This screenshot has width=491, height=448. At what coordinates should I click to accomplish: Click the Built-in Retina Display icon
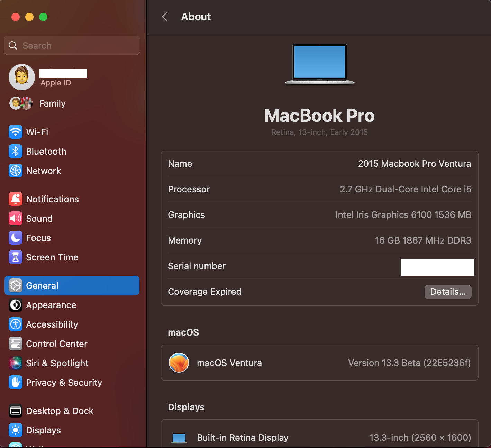179,438
